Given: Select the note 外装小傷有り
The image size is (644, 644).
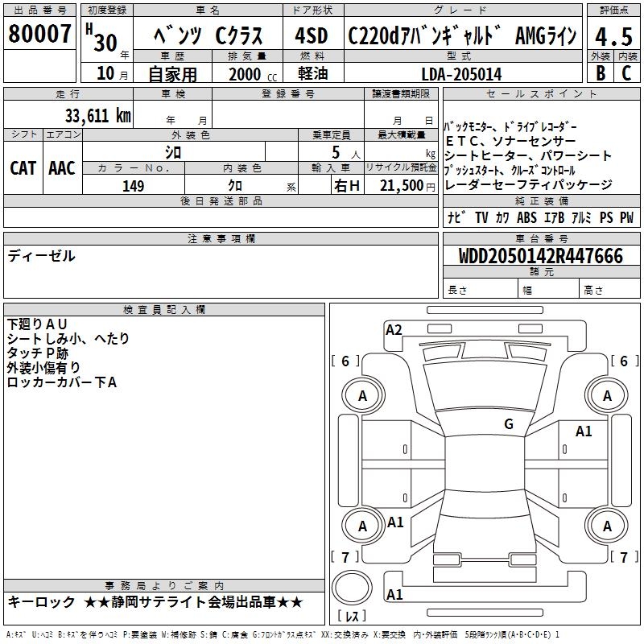Looking at the screenshot, I should (x=43, y=368).
